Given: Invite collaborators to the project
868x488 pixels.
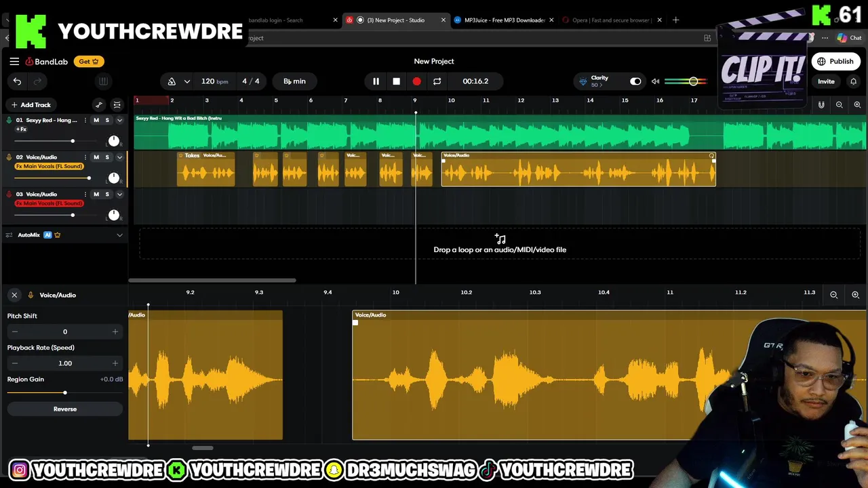Looking at the screenshot, I should click(x=826, y=81).
